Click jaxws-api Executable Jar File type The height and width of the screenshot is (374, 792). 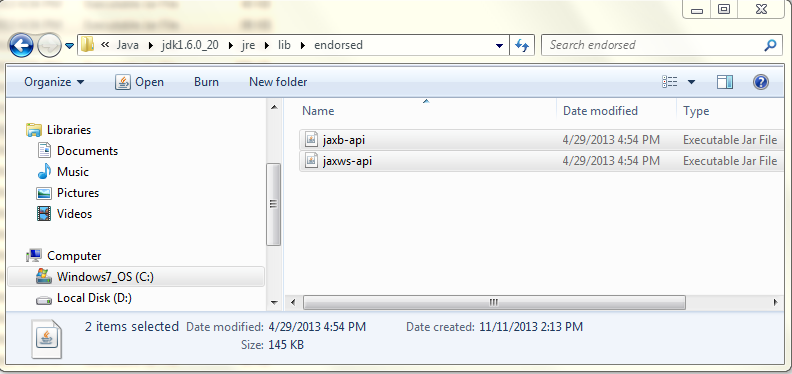pyautogui.click(x=730, y=161)
